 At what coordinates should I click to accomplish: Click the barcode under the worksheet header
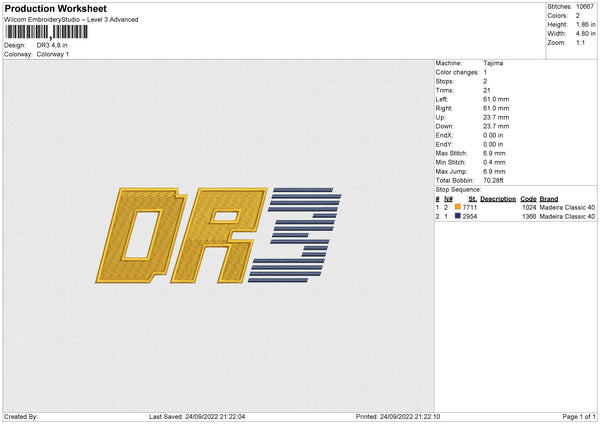coord(47,32)
